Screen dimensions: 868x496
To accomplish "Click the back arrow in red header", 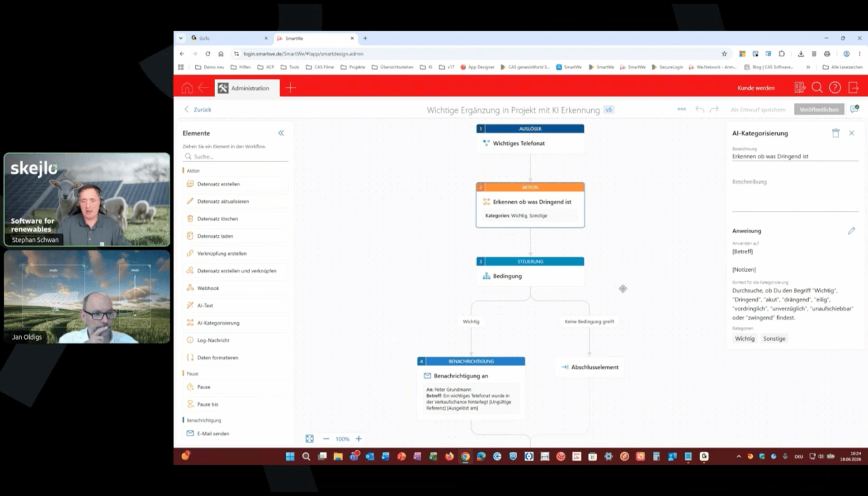I will pos(203,88).
